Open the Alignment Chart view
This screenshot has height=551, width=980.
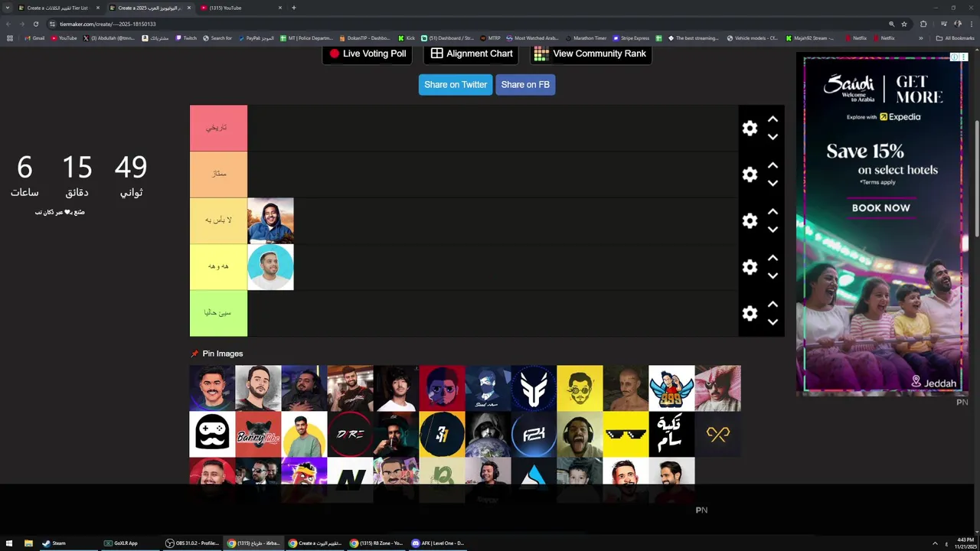[472, 54]
